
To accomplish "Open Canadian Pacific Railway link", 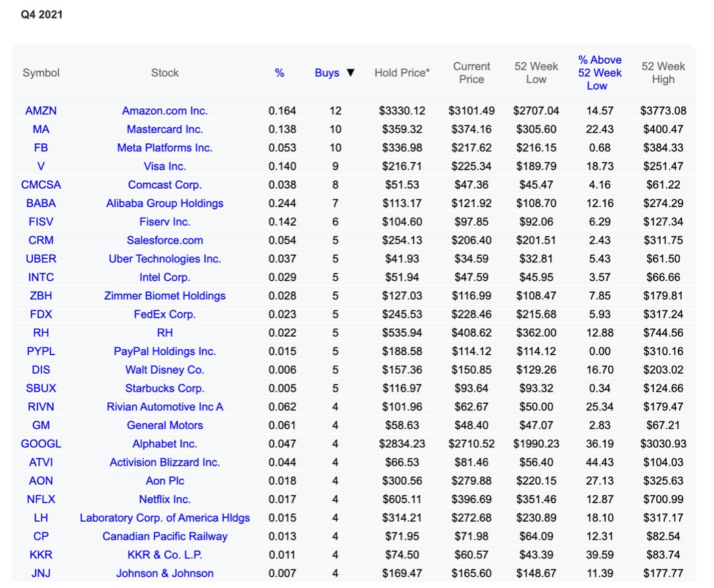I will pos(165,537).
